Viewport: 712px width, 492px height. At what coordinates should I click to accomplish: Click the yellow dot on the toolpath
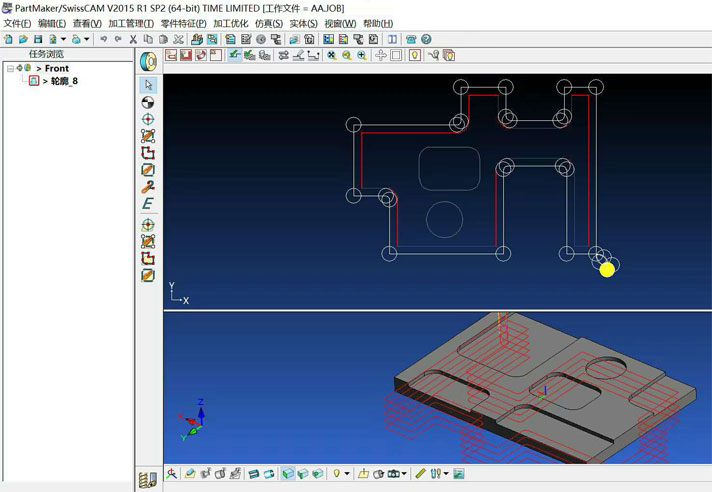coord(606,270)
